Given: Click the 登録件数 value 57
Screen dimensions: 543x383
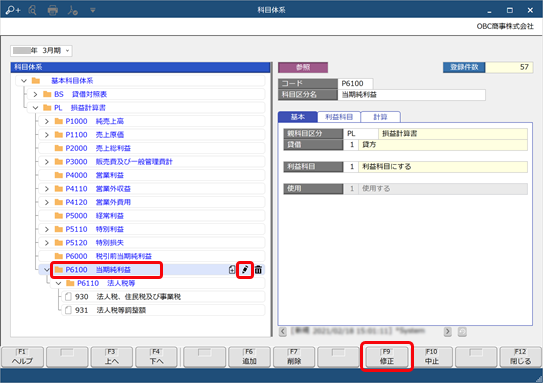Looking at the screenshot, I should pos(509,67).
